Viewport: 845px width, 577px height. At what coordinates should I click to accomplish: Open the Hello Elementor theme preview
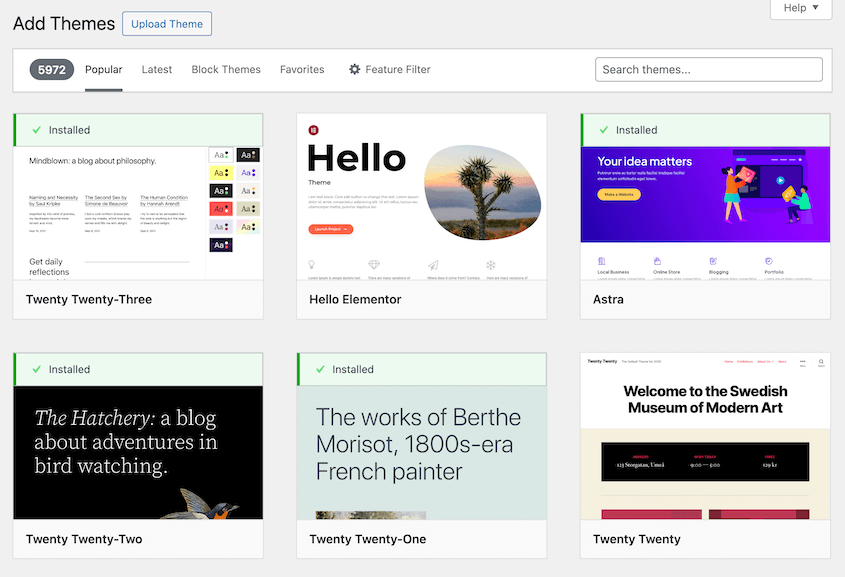tap(421, 197)
